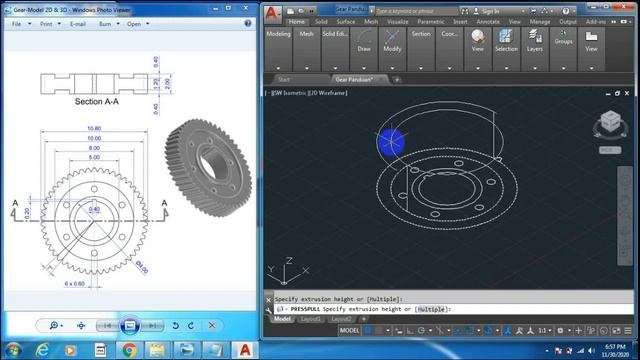
Task: Toggle ortho mode in status bar
Action: pos(410,330)
